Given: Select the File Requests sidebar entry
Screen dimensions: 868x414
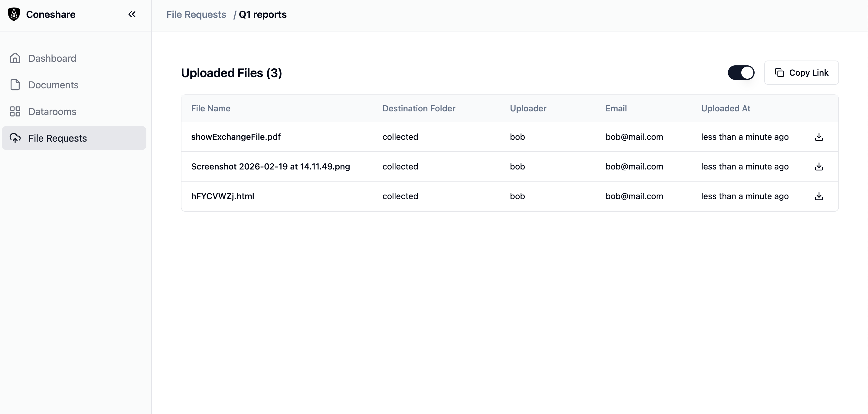Looking at the screenshot, I should click(x=57, y=138).
